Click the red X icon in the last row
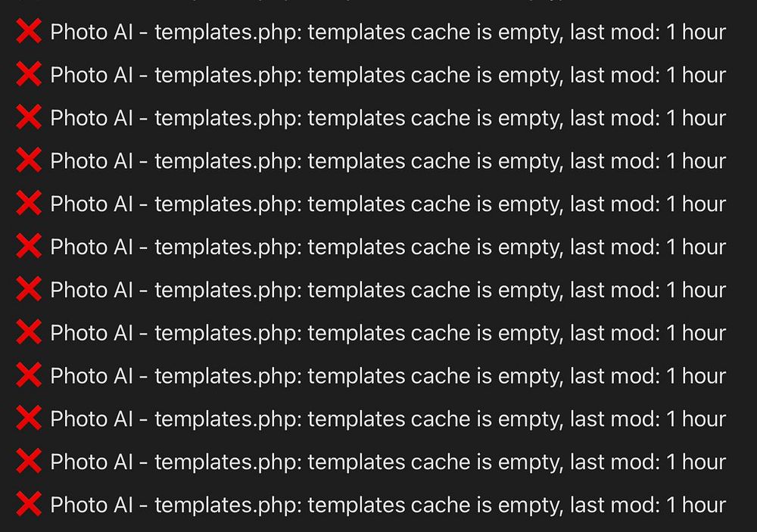This screenshot has width=757, height=532. click(x=28, y=505)
